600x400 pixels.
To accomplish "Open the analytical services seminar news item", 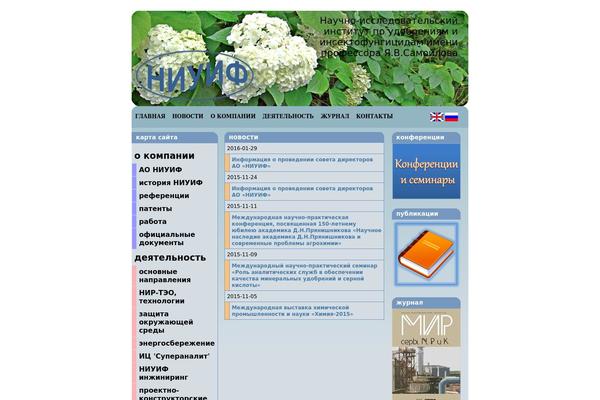I will point(304,275).
